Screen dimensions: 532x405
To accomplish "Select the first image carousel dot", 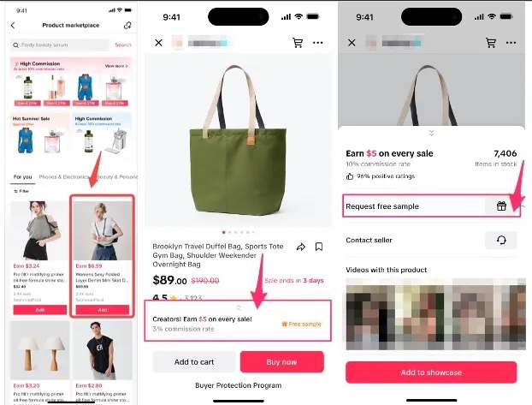I will [x=223, y=232].
